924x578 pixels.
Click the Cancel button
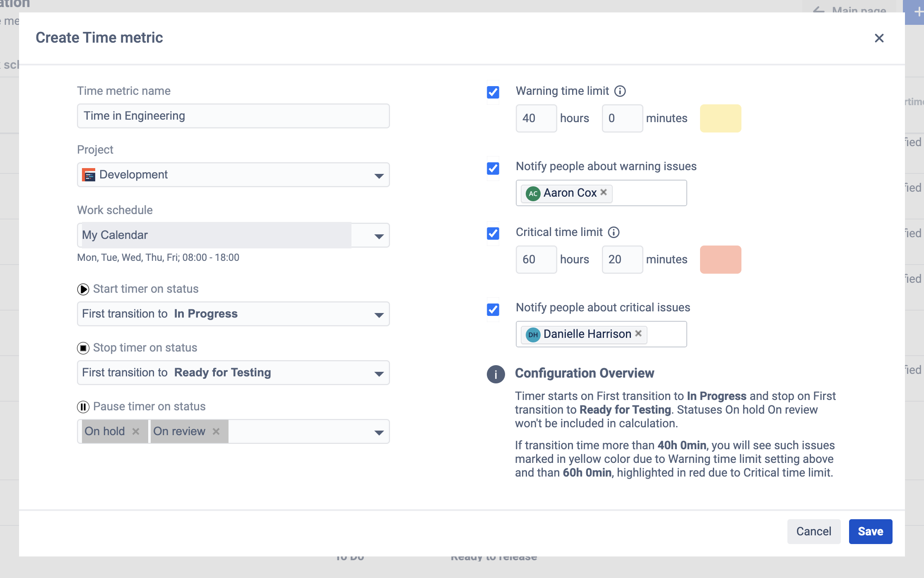[x=813, y=531]
